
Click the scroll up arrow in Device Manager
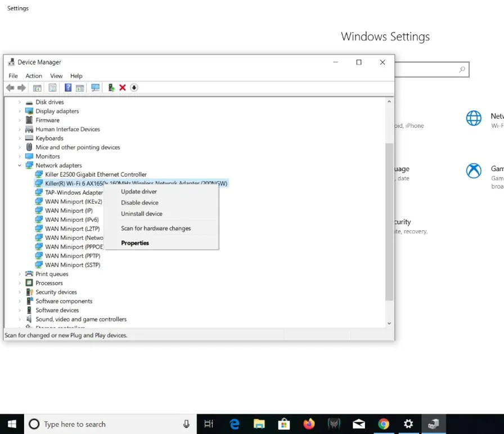(389, 102)
